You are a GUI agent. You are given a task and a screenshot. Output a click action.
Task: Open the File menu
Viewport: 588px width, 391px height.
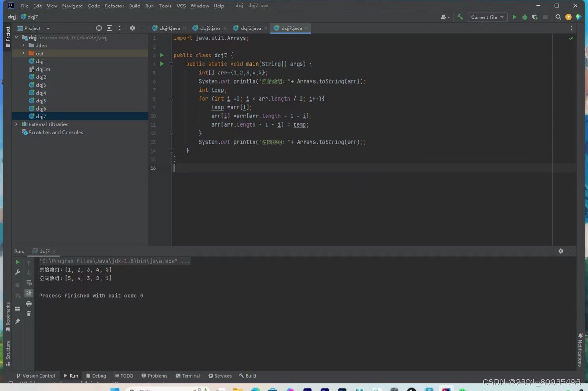click(x=24, y=6)
